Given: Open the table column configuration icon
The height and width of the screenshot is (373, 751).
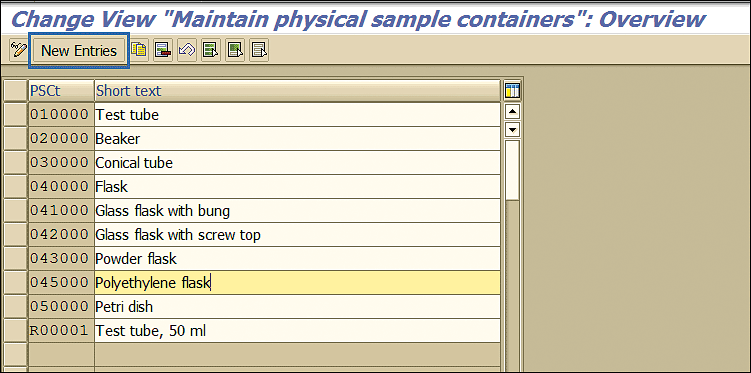Looking at the screenshot, I should pos(512,90).
